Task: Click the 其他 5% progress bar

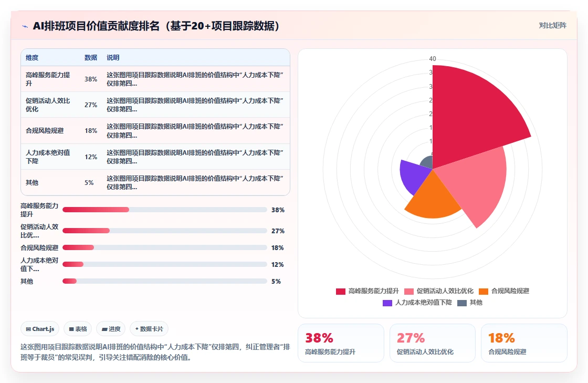Action: [165, 282]
